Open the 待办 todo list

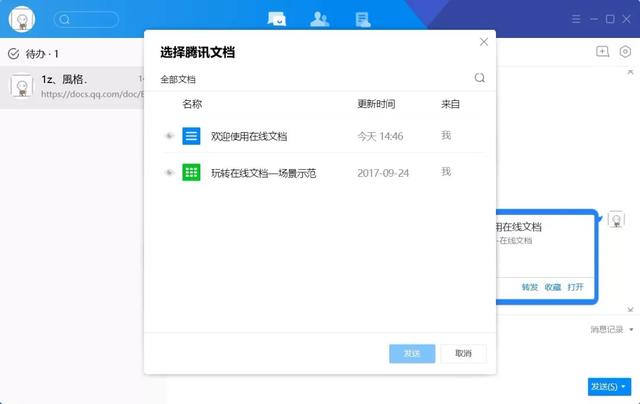coord(33,54)
